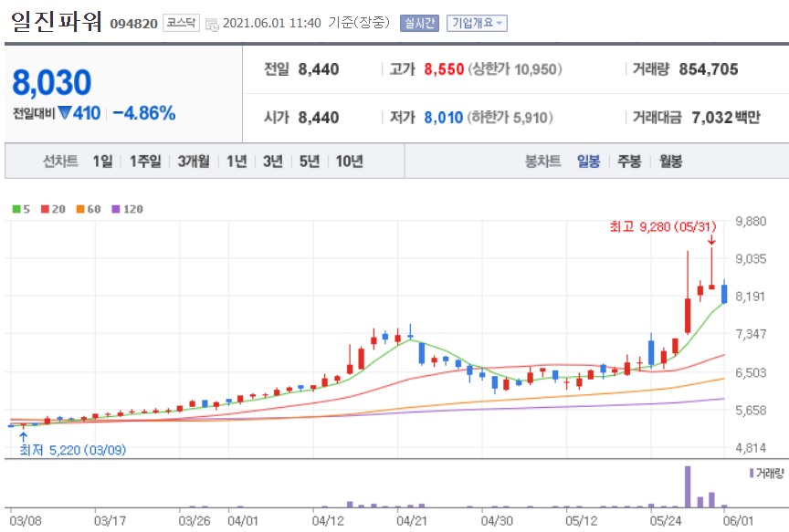Click the 거래량 value 854,705
Screen dimensions: 789x532
pos(709,69)
